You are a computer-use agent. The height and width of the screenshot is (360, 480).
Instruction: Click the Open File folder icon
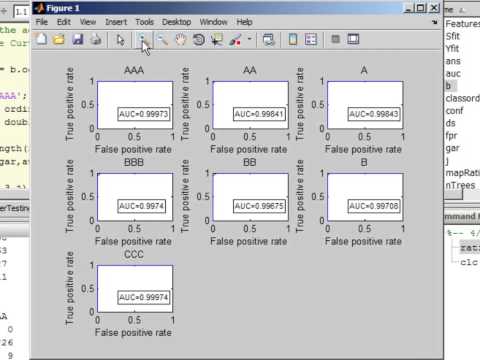point(59,39)
